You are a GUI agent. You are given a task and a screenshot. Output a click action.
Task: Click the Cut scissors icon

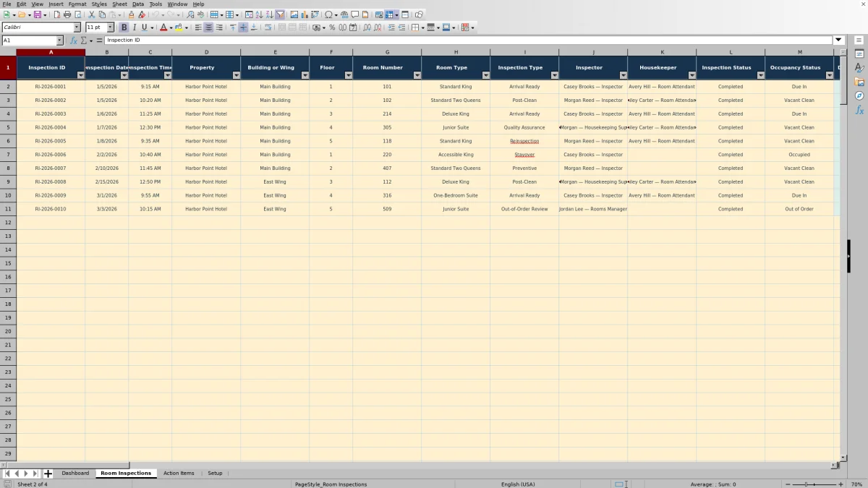point(92,14)
